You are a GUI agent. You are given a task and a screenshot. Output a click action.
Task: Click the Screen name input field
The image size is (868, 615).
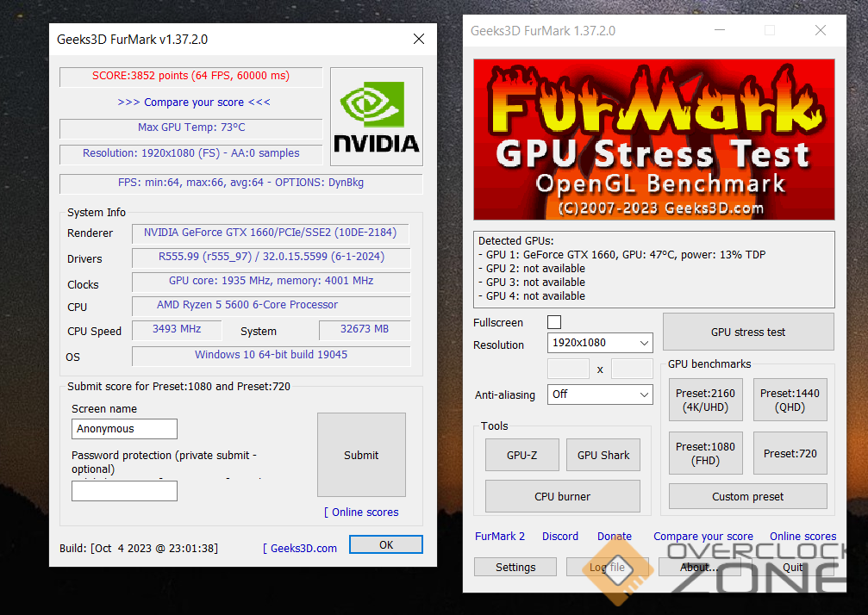point(124,429)
